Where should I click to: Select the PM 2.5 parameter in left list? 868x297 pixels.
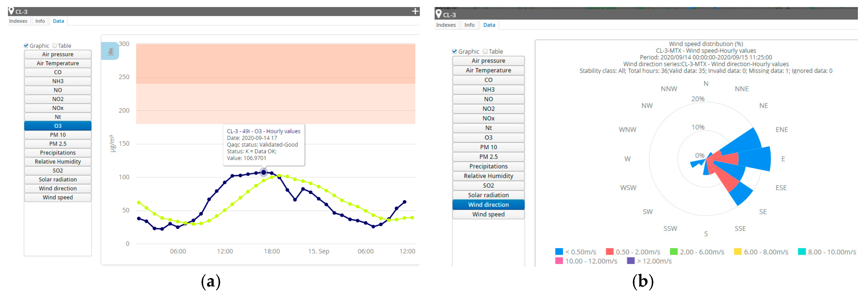point(58,144)
